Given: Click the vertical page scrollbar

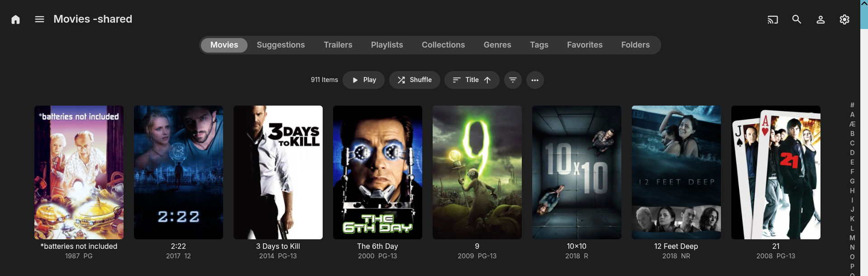Looking at the screenshot, I should [x=864, y=138].
